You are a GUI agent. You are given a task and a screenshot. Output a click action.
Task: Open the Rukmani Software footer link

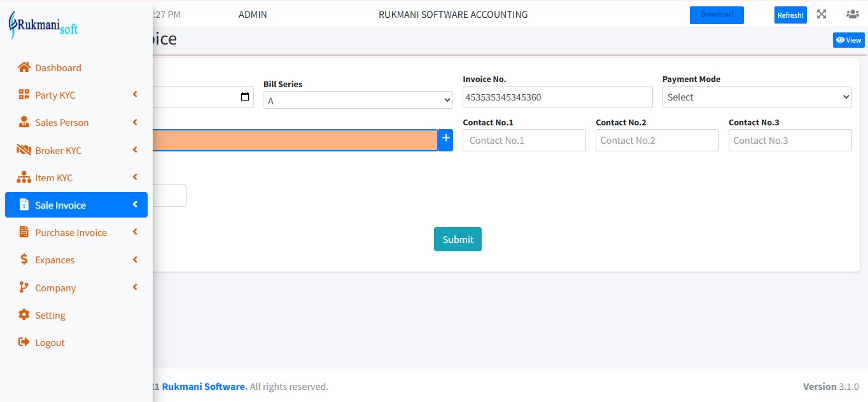point(205,386)
